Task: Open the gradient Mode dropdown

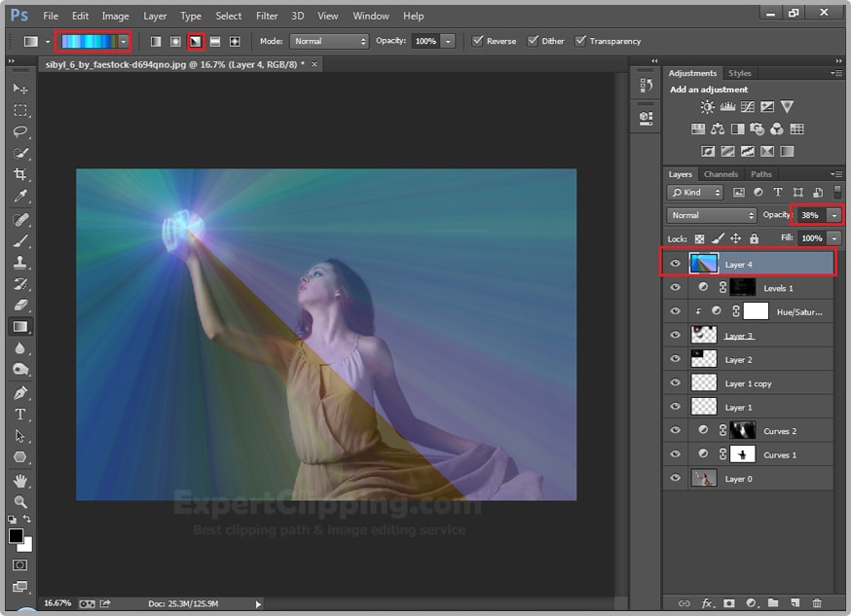Action: tap(329, 42)
